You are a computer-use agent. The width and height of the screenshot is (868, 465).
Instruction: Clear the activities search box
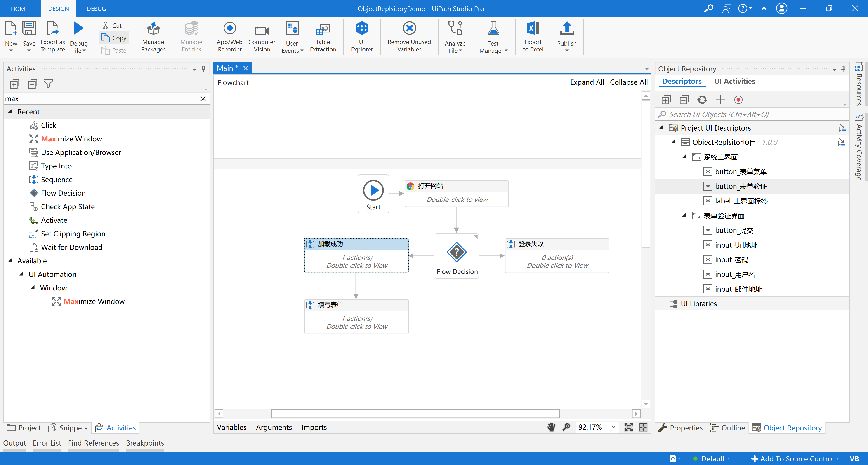coord(203,98)
